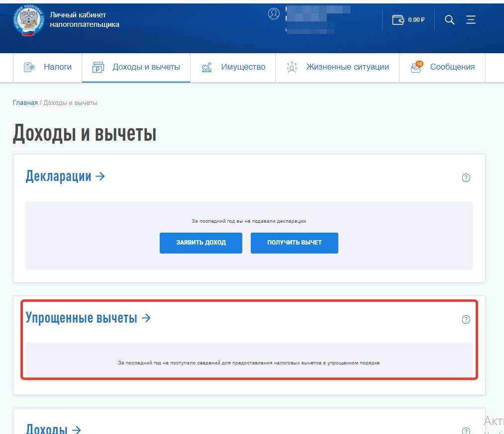Viewport: 504px width, 434px height.
Task: Click the Имущество house icon
Action: 207,68
